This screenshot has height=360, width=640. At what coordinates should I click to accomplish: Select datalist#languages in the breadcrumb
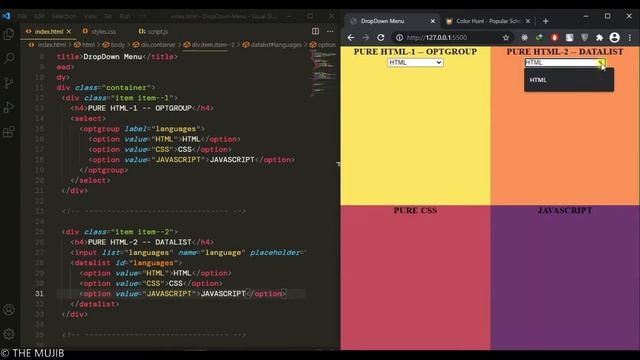(x=276, y=45)
